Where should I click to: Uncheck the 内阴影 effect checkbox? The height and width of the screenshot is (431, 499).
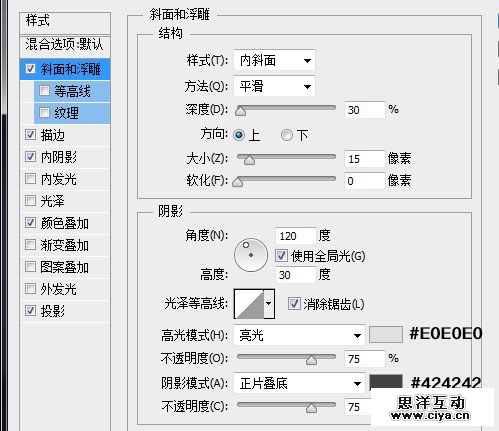(x=30, y=157)
